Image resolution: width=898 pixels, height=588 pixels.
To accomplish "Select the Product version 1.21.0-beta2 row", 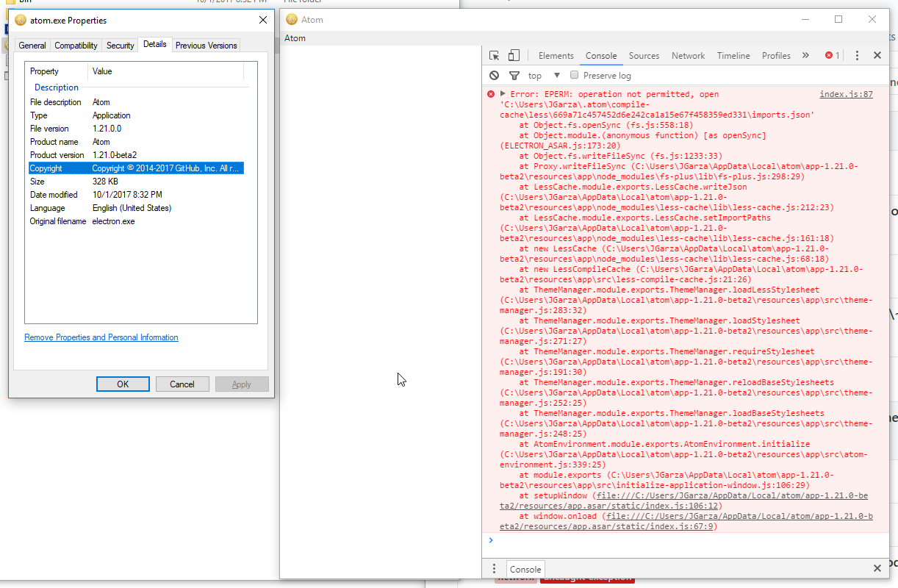I will [136, 155].
